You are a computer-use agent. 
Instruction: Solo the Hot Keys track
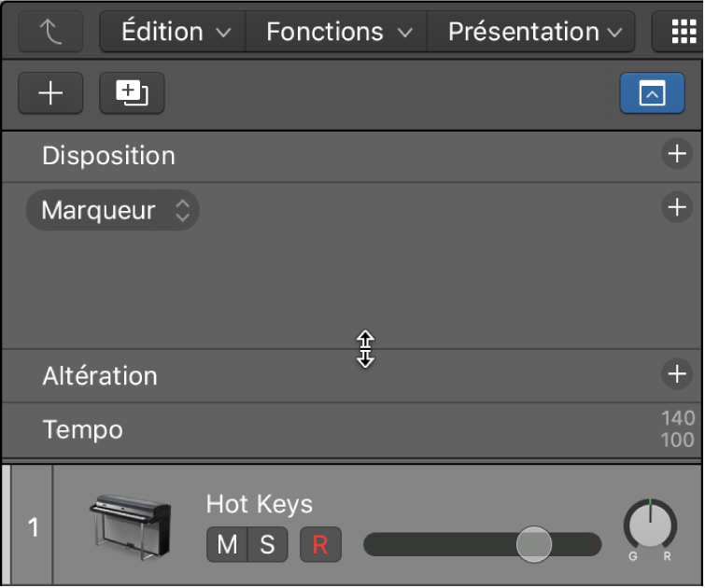click(267, 545)
